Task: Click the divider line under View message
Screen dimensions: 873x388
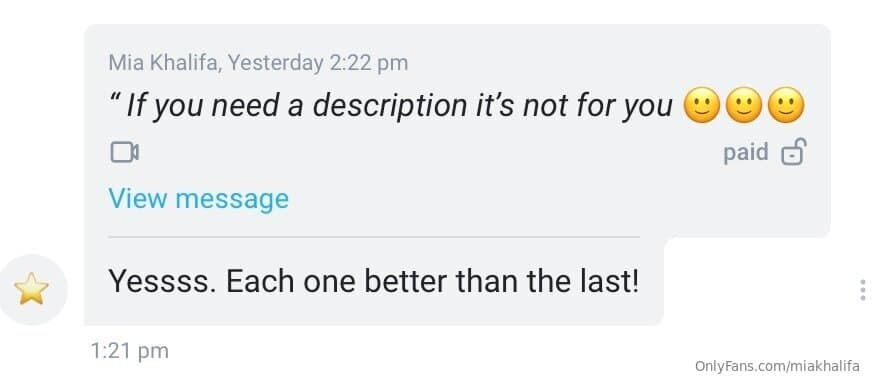Action: 374,237
